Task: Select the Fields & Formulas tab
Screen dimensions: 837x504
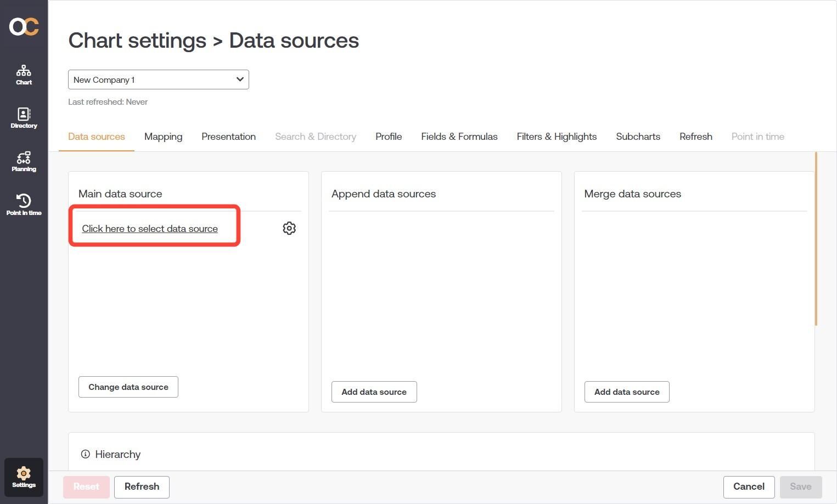Action: point(459,137)
